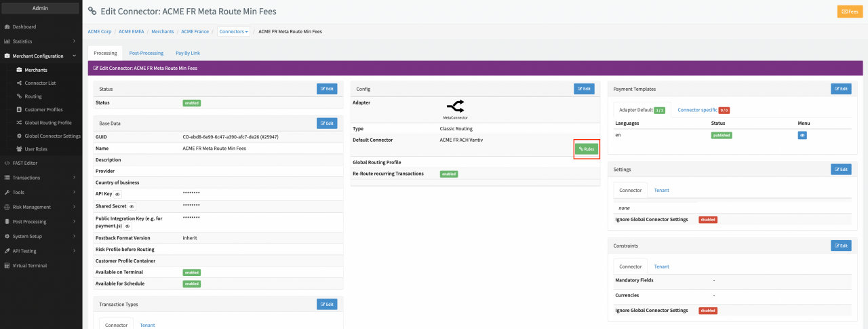Open Global Connector Settings gear icon
The height and width of the screenshot is (329, 868).
click(19, 136)
